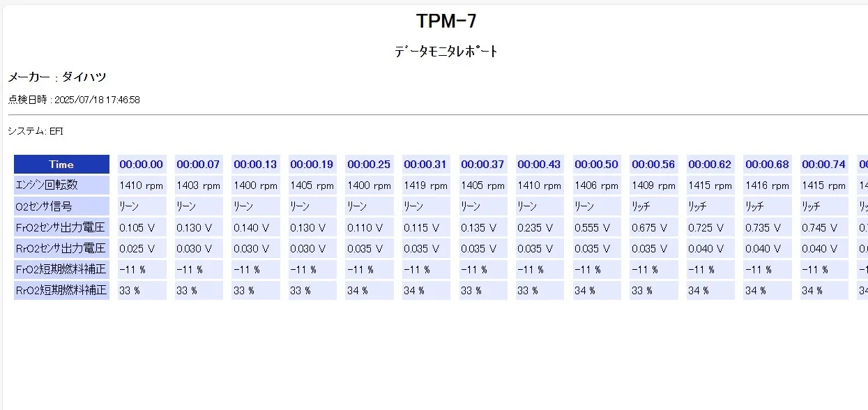Select the FrO2センサ出力電圧 row label
868x410 pixels.
pos(61,227)
